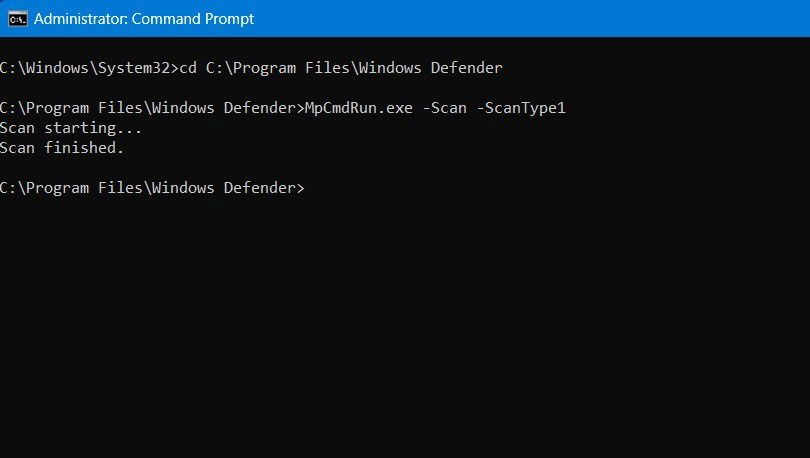Viewport: 810px width, 458px height.
Task: Click the word Defender on first line
Action: (466, 68)
